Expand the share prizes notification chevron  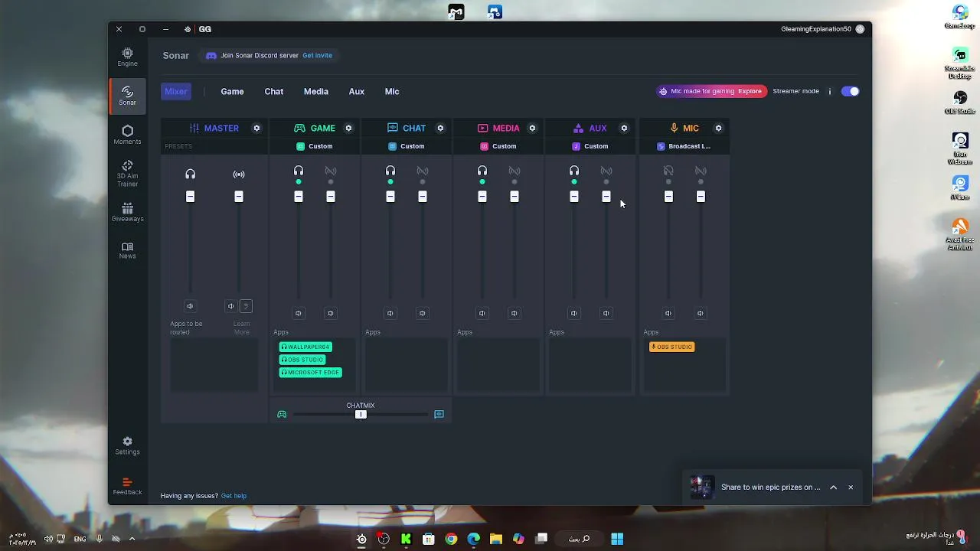(x=833, y=487)
